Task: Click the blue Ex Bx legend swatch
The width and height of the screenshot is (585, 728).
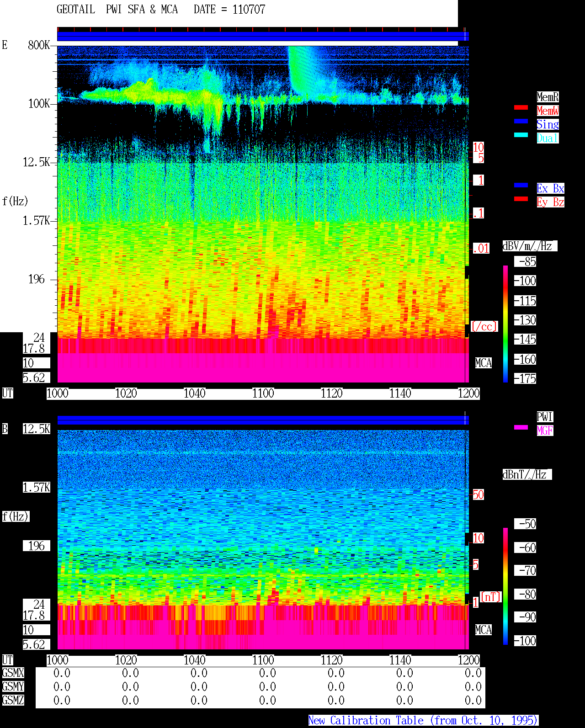Action: [521, 185]
